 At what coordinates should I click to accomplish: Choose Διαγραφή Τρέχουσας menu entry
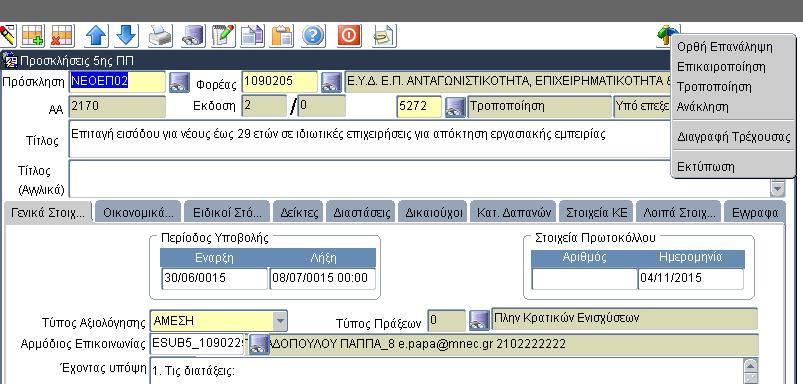point(733,137)
